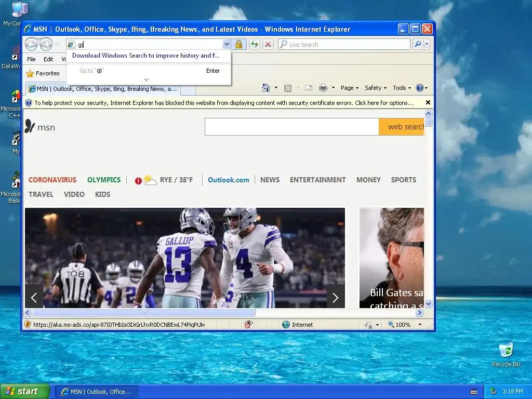
Task: Click the info bar shield icon
Action: coord(29,103)
